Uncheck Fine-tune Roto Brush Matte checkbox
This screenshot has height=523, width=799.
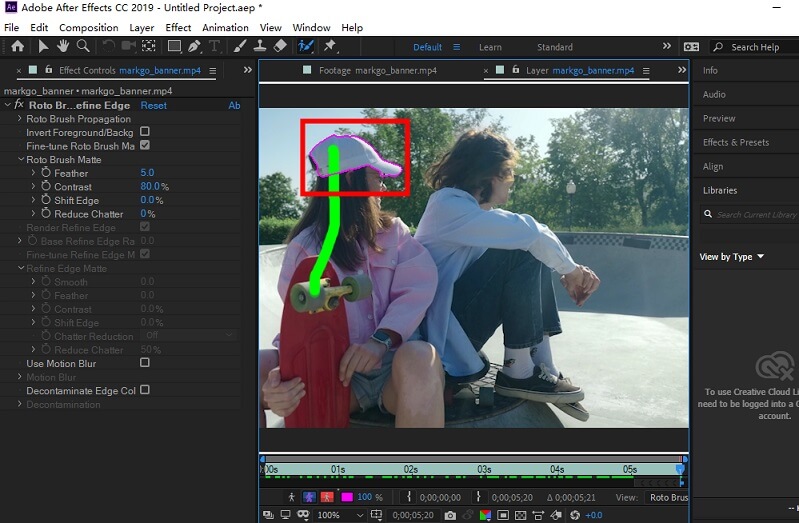145,145
